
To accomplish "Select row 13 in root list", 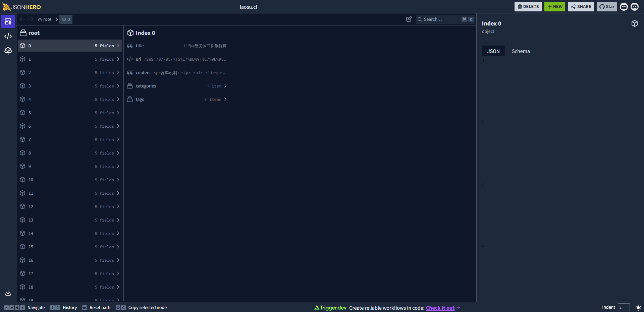I will tap(70, 220).
